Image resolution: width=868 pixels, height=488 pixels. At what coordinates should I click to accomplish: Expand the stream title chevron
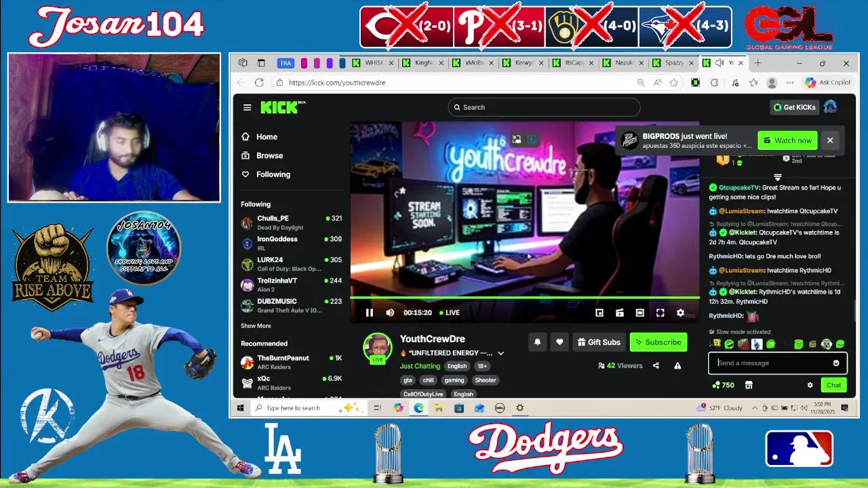pyautogui.click(x=501, y=353)
